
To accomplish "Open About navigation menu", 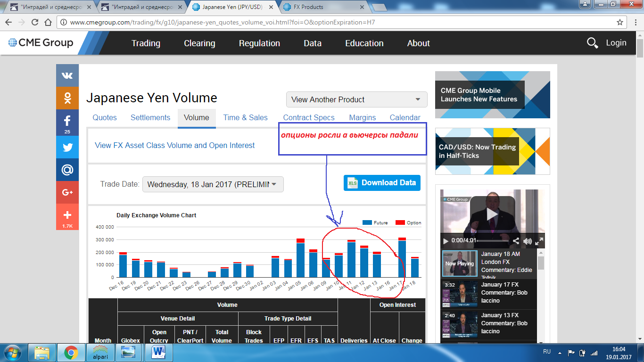I will tap(419, 43).
